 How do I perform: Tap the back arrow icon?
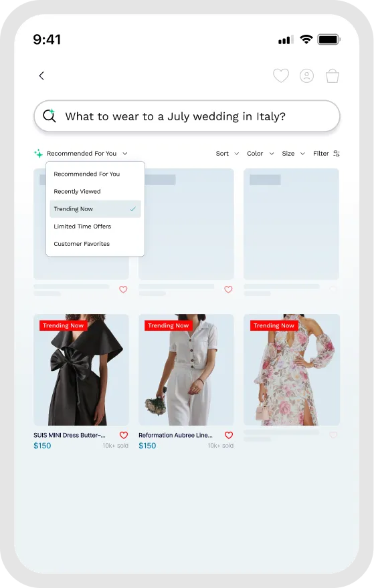pos(41,76)
